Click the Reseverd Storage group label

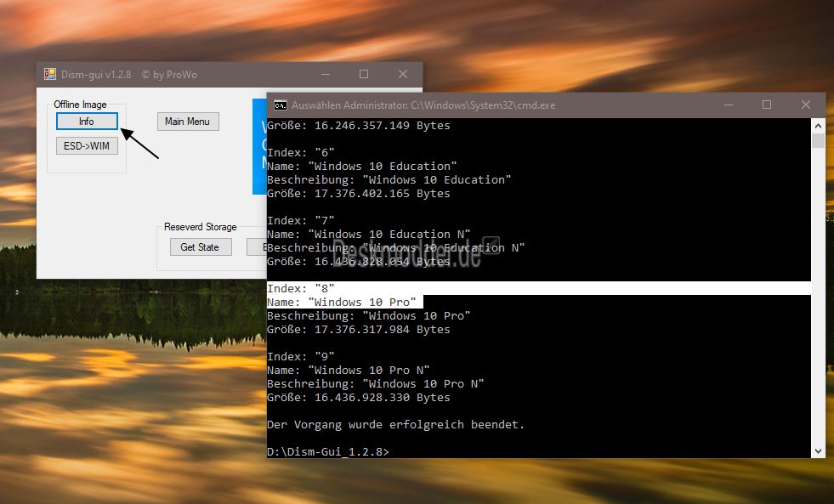coord(201,226)
